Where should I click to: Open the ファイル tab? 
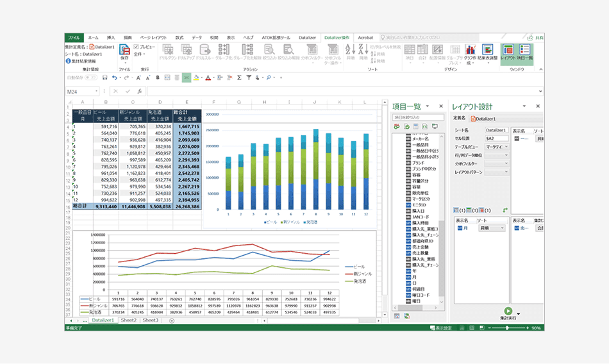[x=74, y=38]
